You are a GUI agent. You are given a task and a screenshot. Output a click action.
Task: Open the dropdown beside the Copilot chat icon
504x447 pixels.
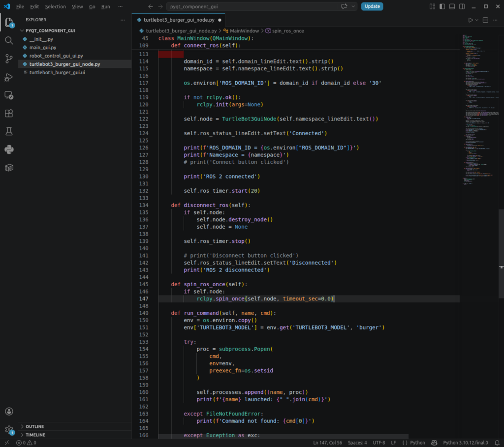[353, 6]
